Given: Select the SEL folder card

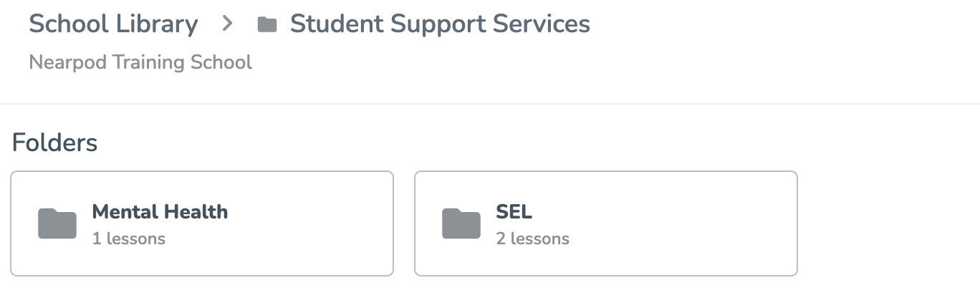Looking at the screenshot, I should point(606,223).
